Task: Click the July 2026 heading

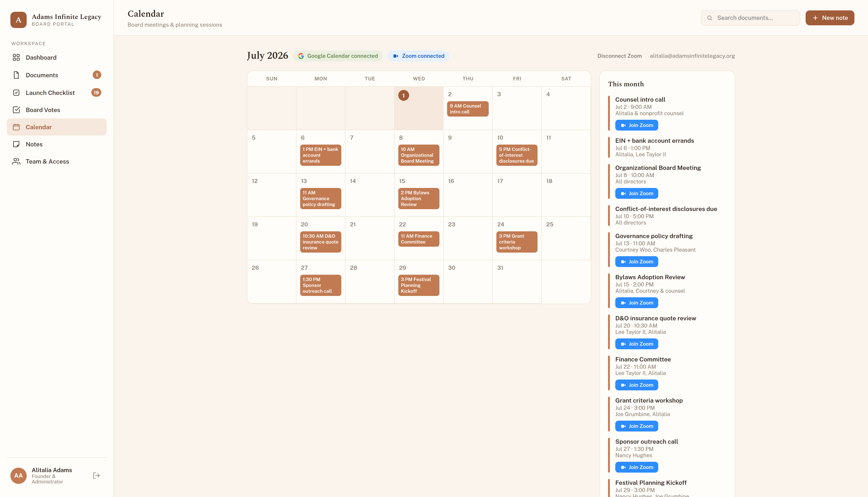Action: tap(267, 56)
